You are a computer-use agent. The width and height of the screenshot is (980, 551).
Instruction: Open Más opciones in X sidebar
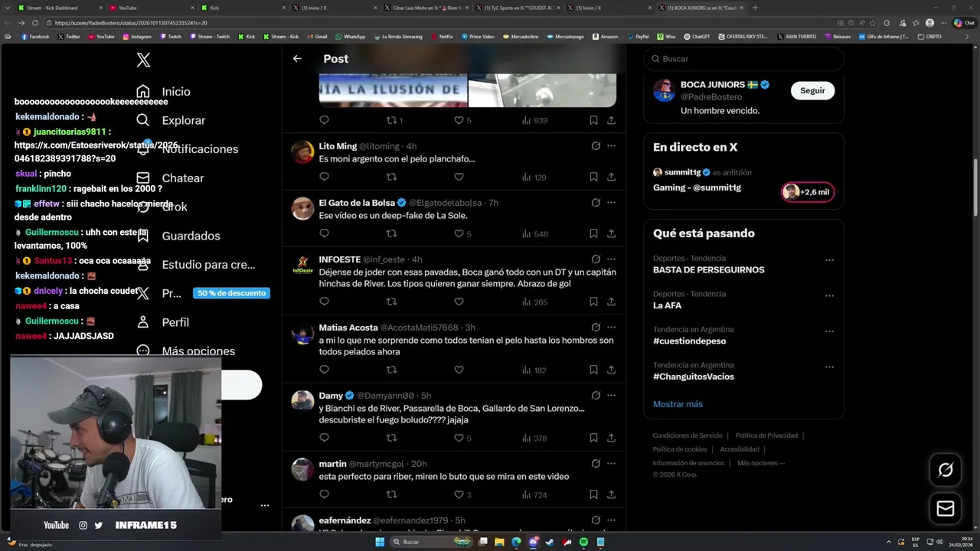click(x=185, y=350)
